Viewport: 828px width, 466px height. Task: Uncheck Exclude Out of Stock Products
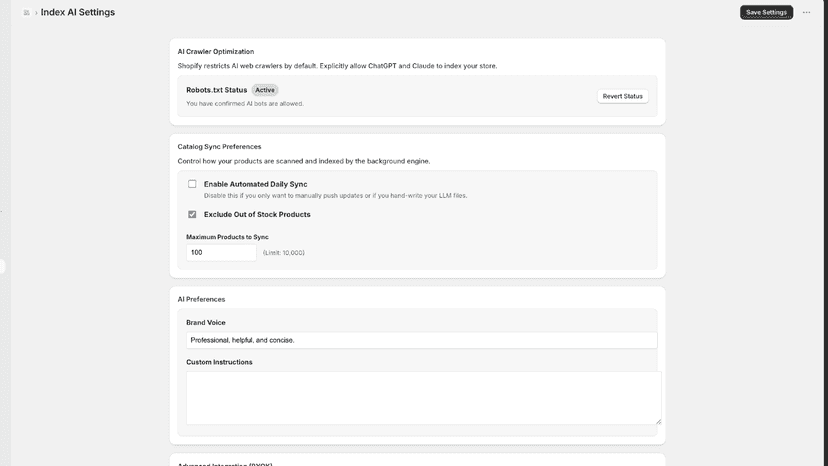192,215
